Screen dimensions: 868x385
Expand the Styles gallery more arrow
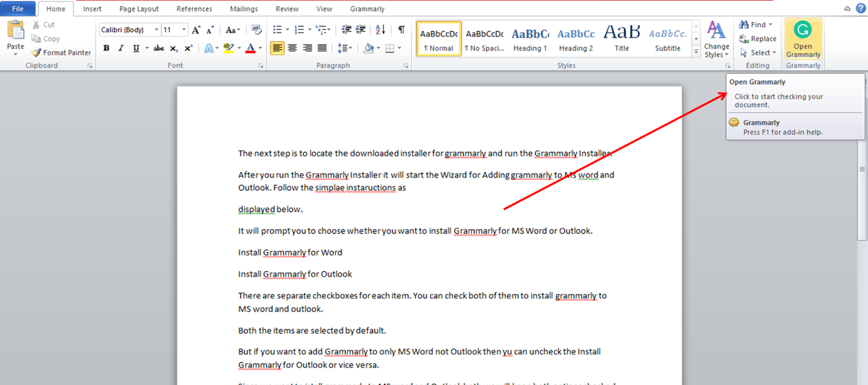pyautogui.click(x=696, y=52)
